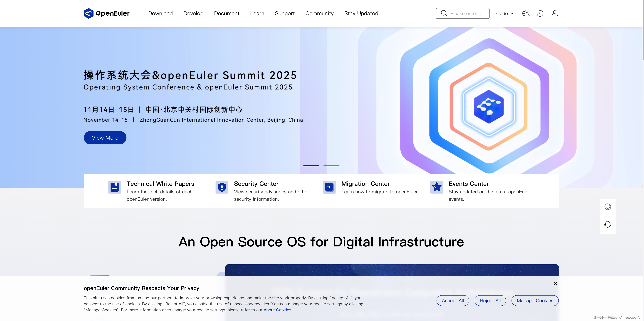Open the headset support icon

[x=607, y=224]
